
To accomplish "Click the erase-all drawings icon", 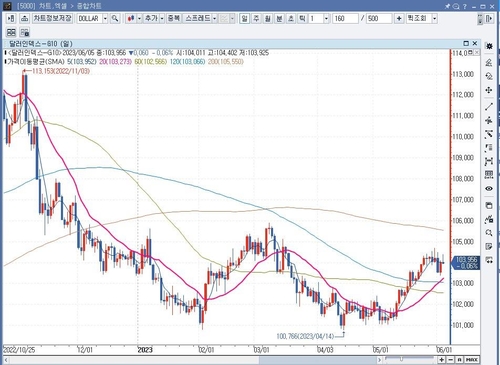I will click(489, 76).
